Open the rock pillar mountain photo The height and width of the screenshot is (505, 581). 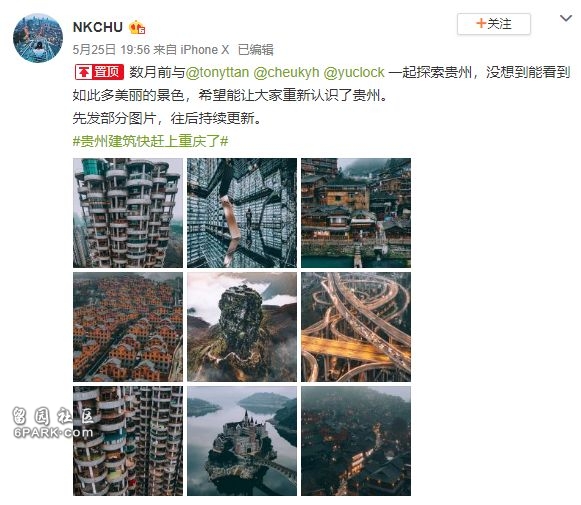tap(242, 327)
